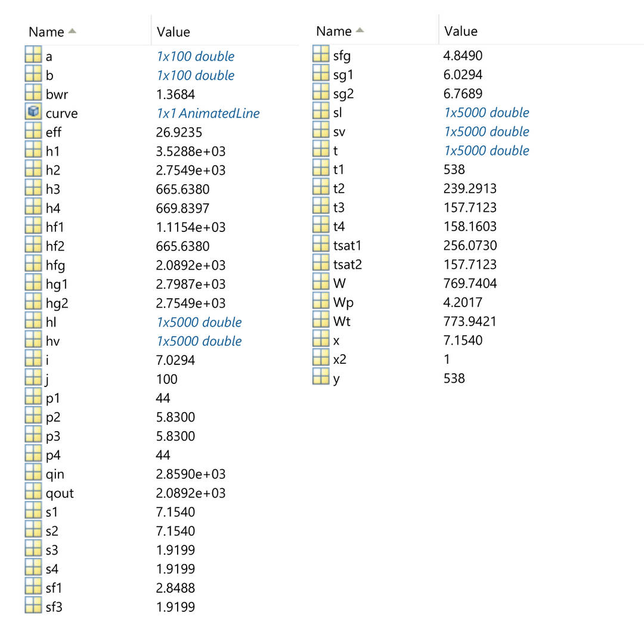Screen dimensions: 644x644
Task: Select the row for variable 'j'
Action: pos(51,379)
